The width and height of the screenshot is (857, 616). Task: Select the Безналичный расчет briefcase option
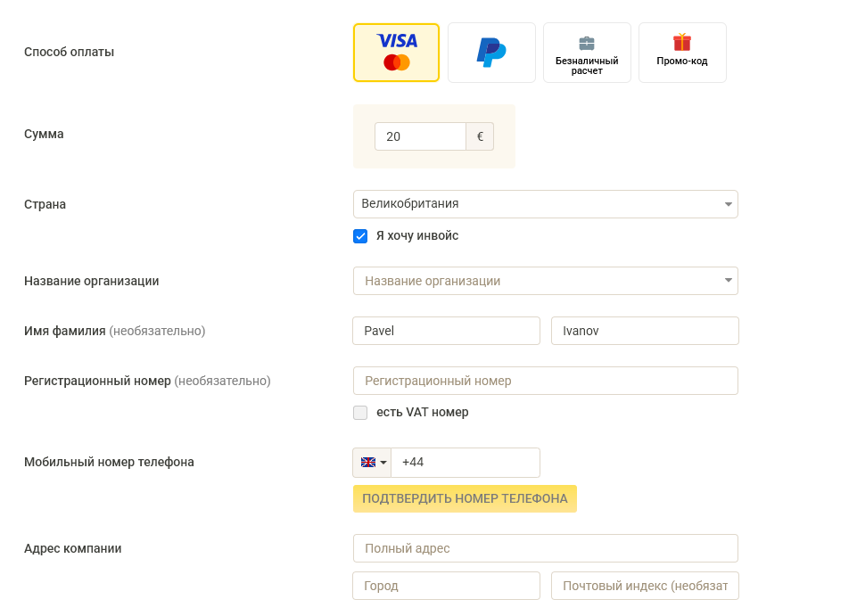[587, 53]
